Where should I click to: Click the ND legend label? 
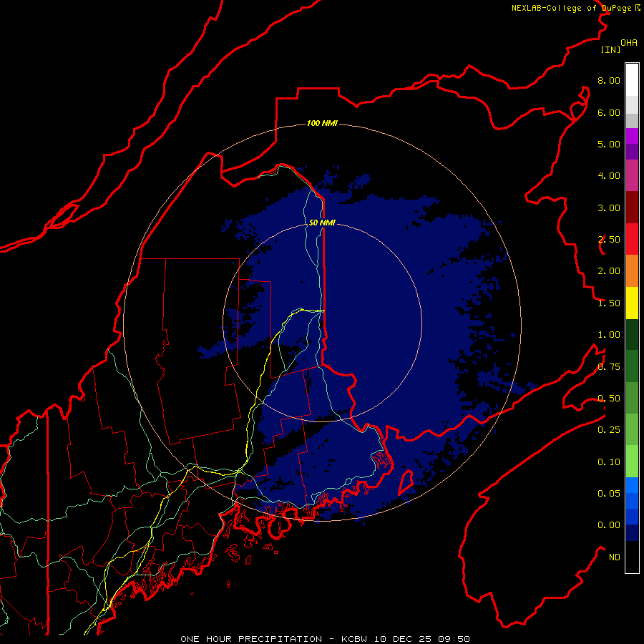point(615,557)
